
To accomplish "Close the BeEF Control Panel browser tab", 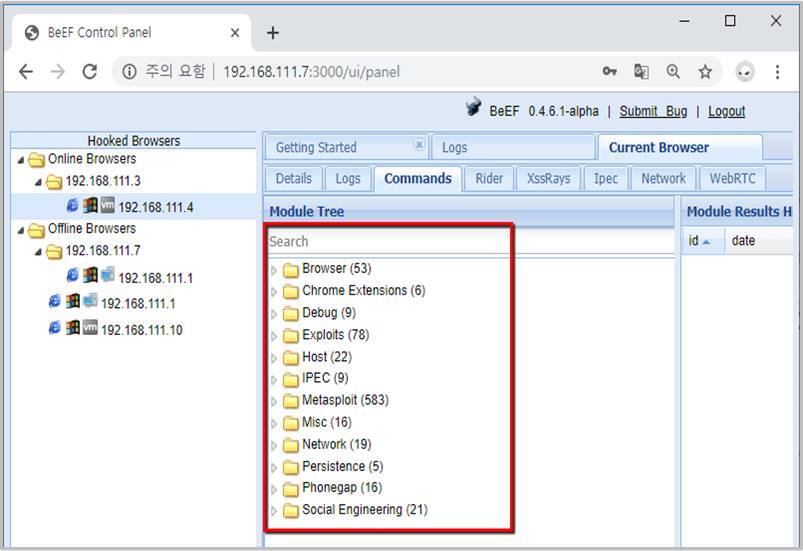I will coord(235,33).
